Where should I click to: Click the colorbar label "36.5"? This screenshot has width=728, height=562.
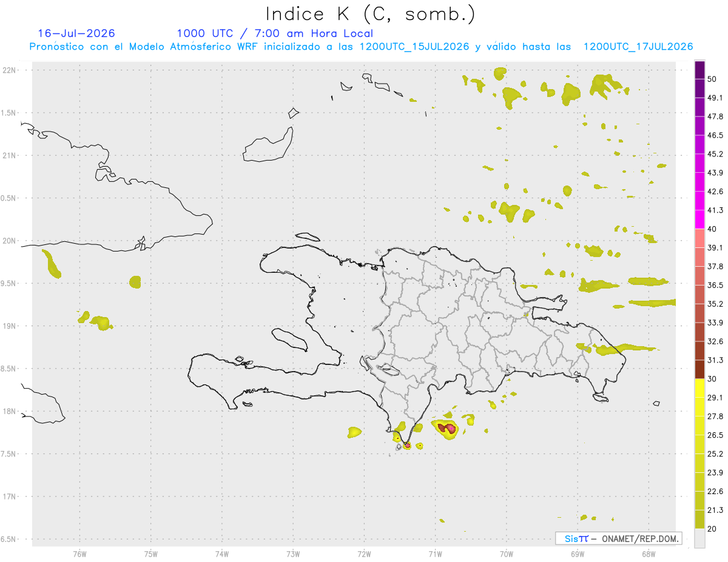pos(715,286)
